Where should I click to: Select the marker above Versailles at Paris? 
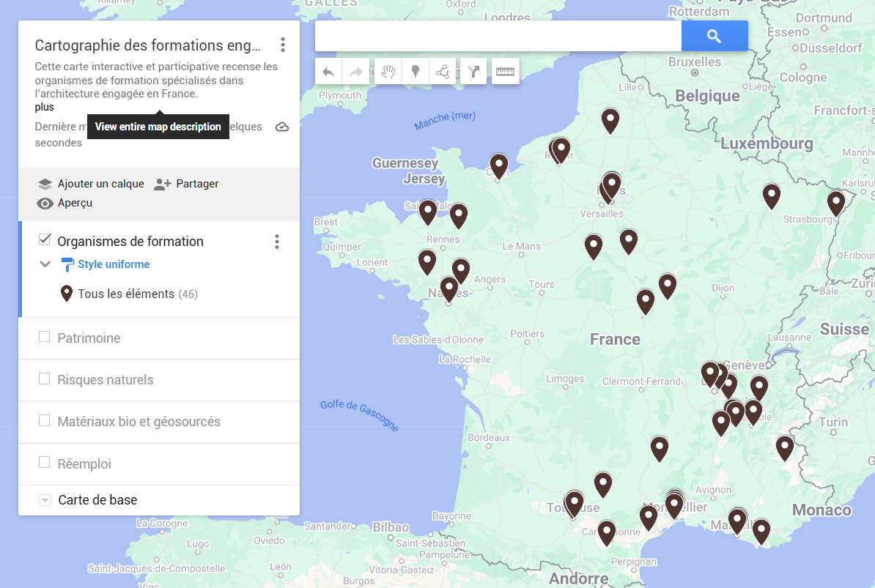(612, 185)
